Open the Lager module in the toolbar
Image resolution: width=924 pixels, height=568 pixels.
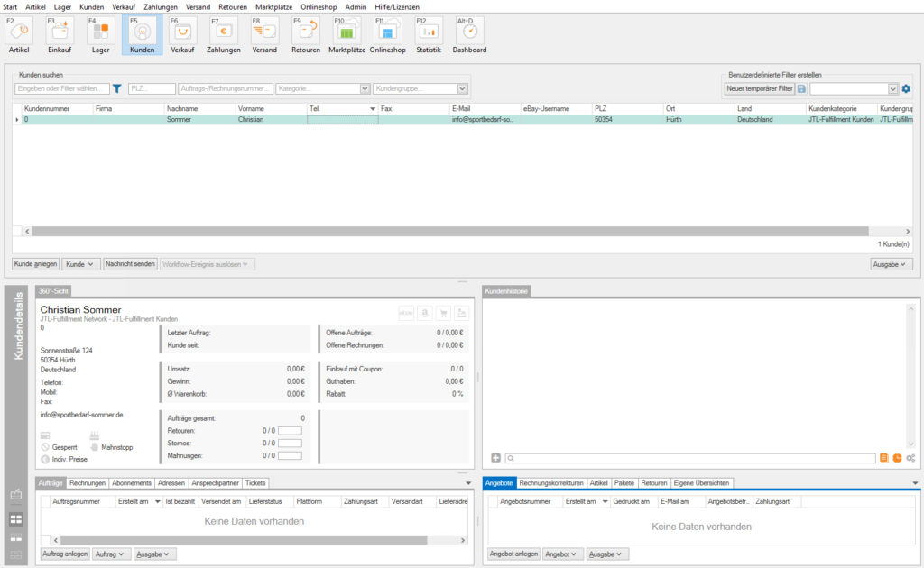(x=100, y=34)
